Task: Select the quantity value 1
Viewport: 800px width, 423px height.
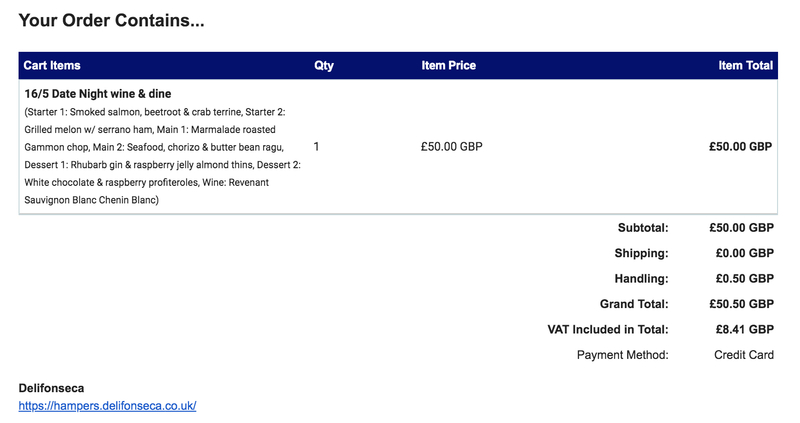Action: pos(317,146)
